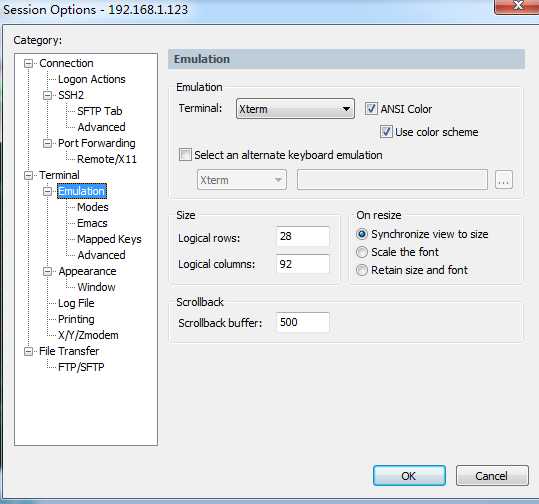Open SFTP Tab settings
539x504 pixels.
[x=100, y=111]
